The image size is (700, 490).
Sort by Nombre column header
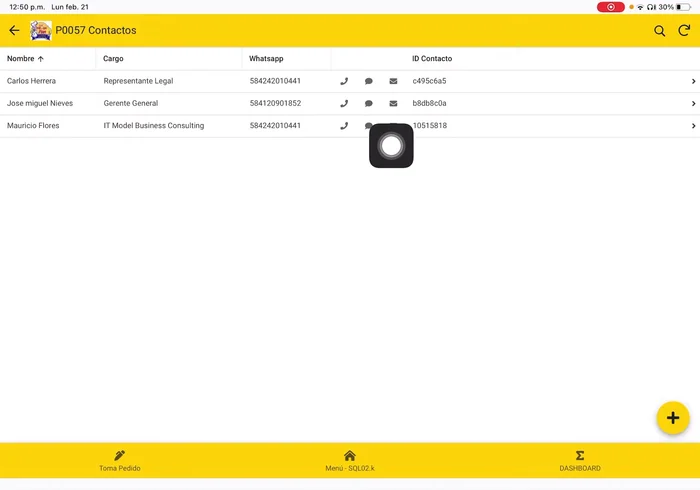(25, 58)
